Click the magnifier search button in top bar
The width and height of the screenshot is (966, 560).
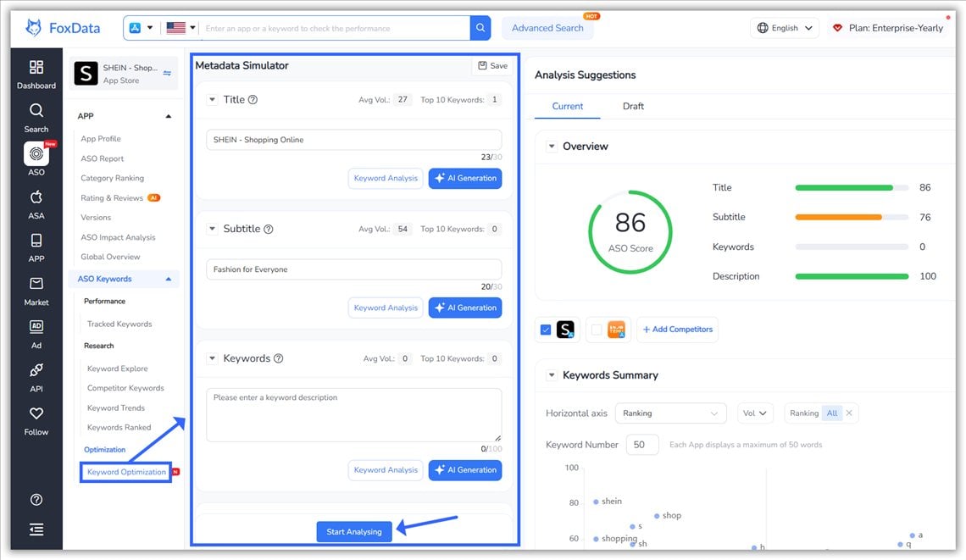click(x=480, y=28)
